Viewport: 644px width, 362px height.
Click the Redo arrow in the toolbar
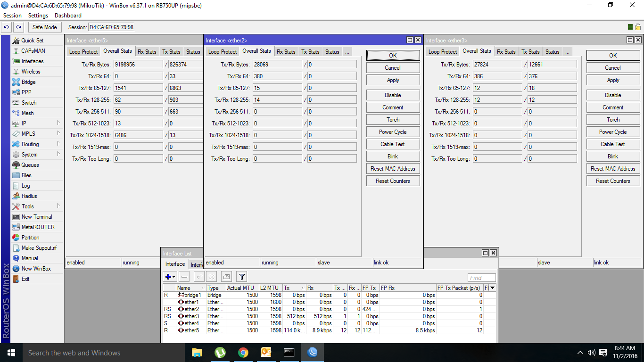tap(18, 27)
